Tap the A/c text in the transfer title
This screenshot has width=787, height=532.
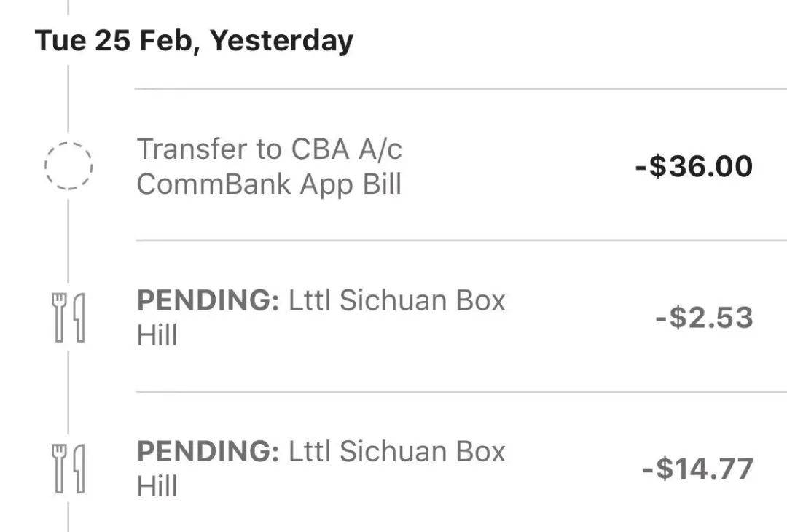(x=380, y=149)
